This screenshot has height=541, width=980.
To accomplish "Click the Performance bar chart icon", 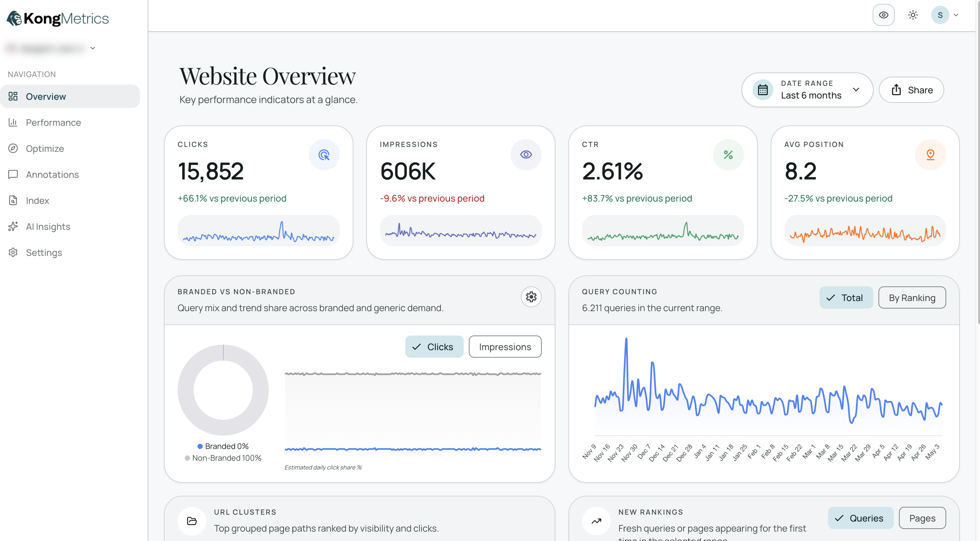I will pyautogui.click(x=13, y=122).
